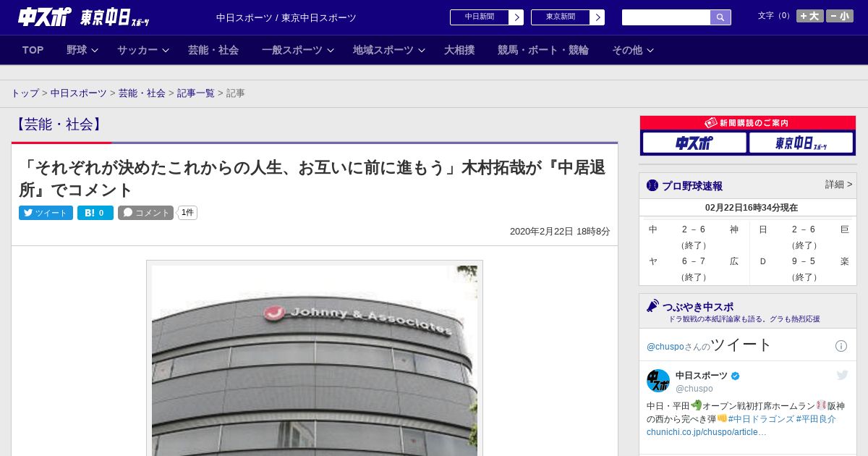Open 大相撲 navigation item
The image size is (868, 456).
459,50
